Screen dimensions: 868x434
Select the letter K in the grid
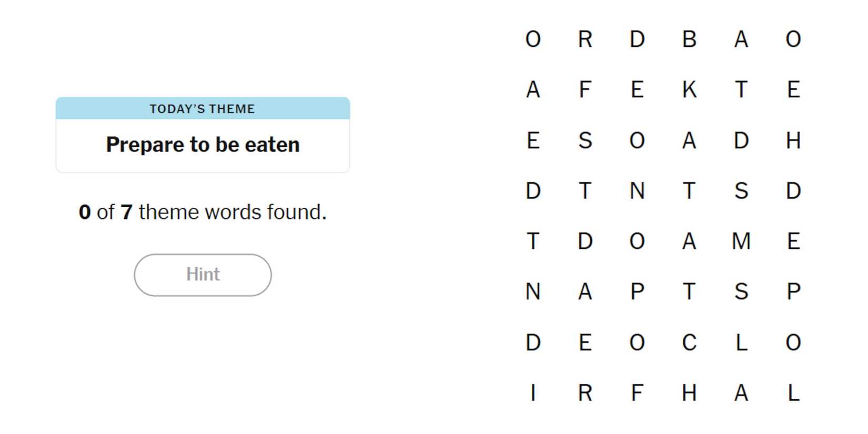pyautogui.click(x=689, y=90)
